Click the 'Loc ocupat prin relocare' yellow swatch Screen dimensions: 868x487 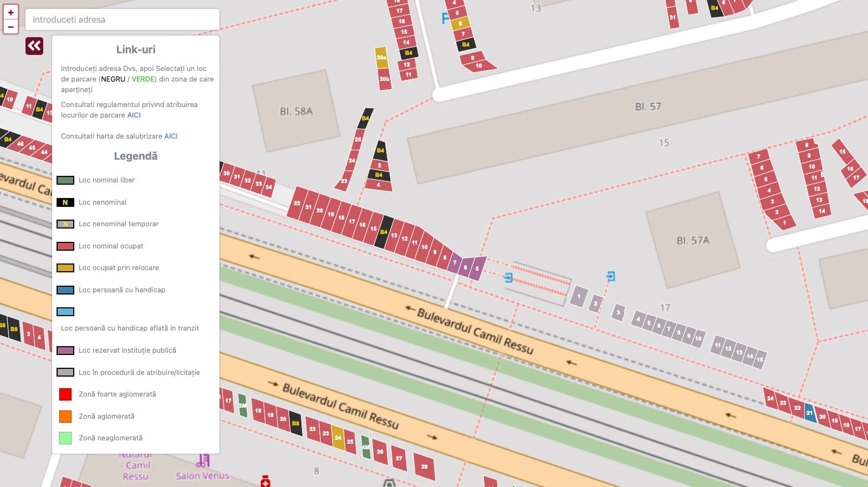click(65, 268)
